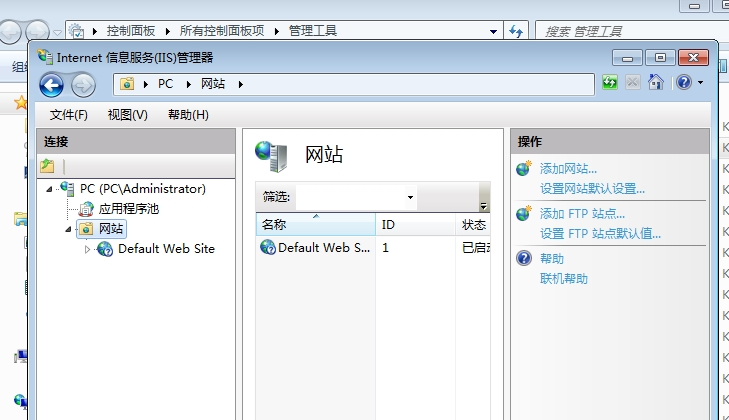This screenshot has height=420, width=729.
Task: Go back with the IIS Manager back arrow
Action: (51, 86)
